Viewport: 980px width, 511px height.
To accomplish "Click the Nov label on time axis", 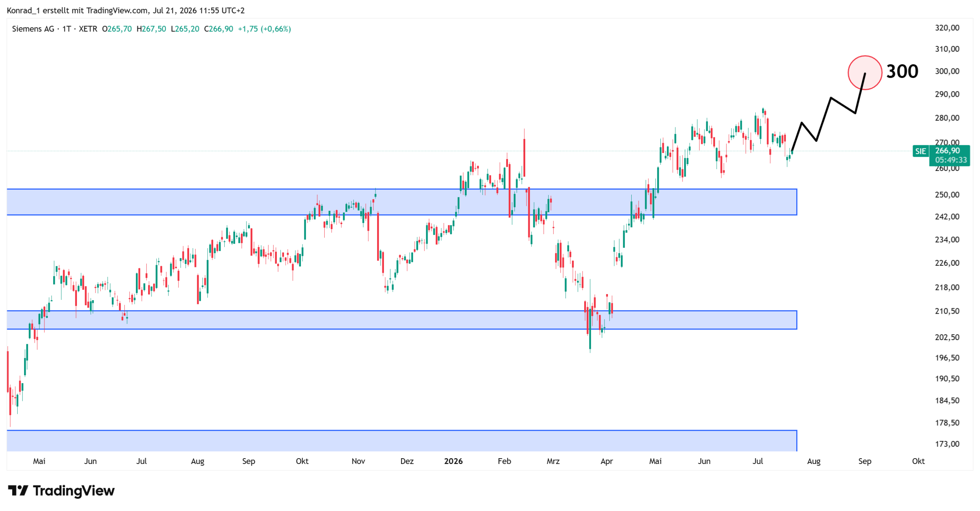I will tap(358, 461).
